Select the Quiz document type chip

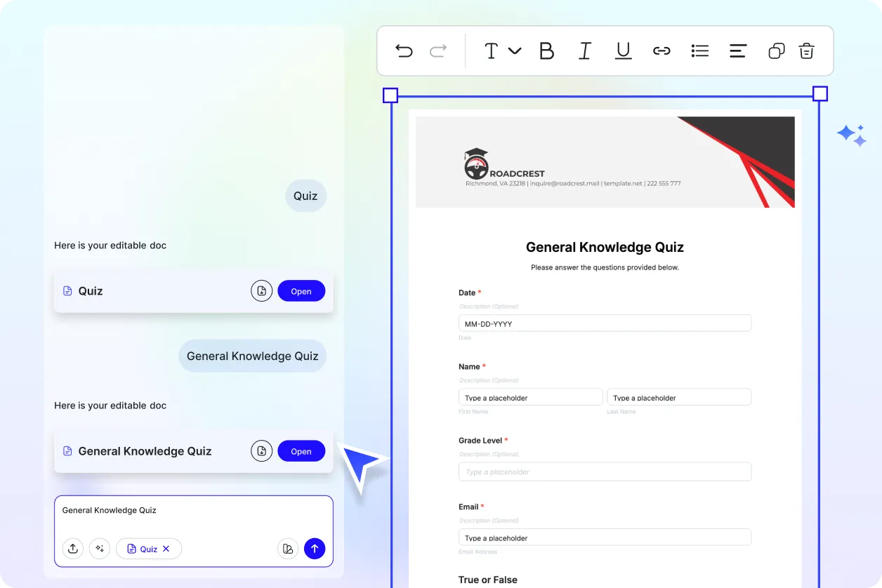click(x=148, y=549)
